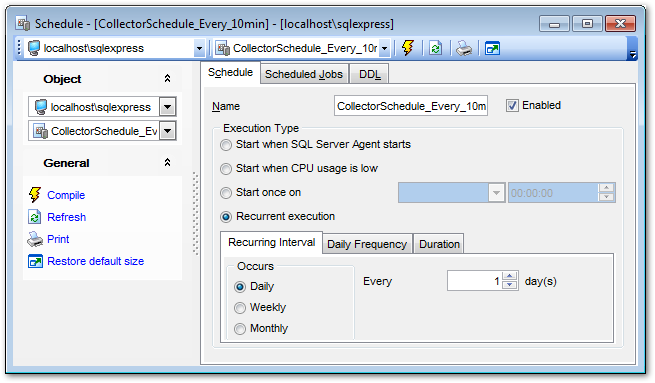Screen dimensions: 655x383
Task: Collapse the General panel section
Action: [x=168, y=162]
